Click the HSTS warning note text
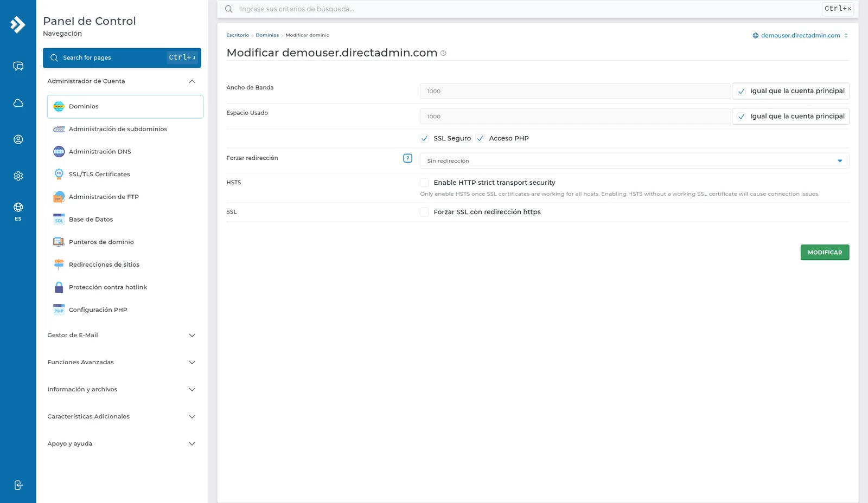The width and height of the screenshot is (868, 503). [620, 194]
